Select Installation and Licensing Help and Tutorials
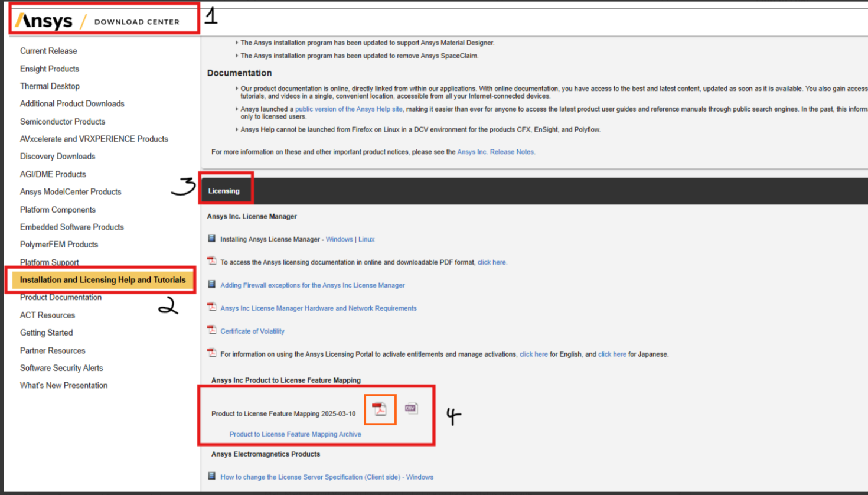This screenshot has width=868, height=495. 103,280
